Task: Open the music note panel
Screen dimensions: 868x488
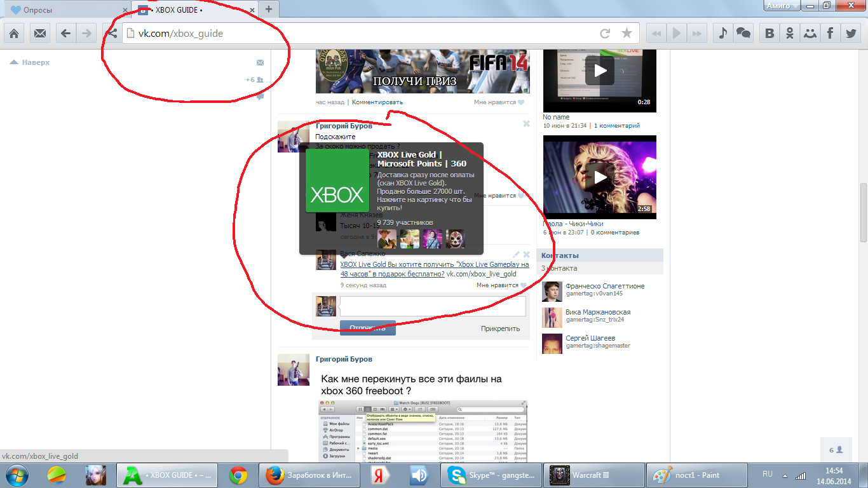Action: 722,33
